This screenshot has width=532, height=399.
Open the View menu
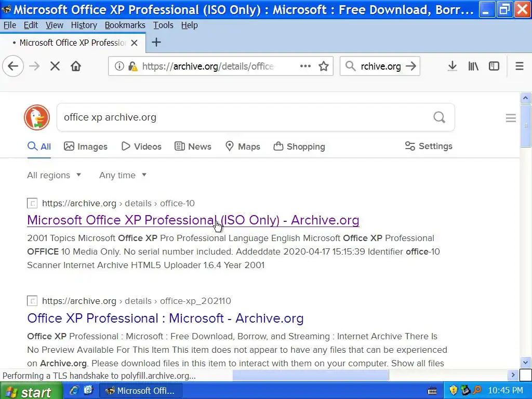[x=55, y=25]
